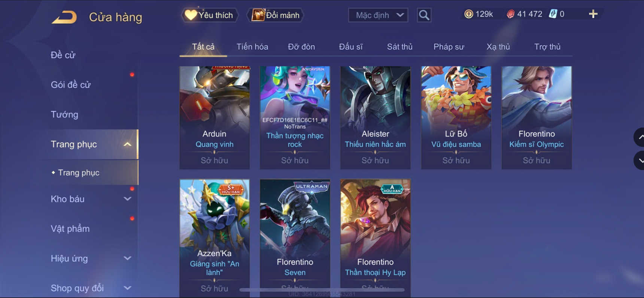The height and width of the screenshot is (298, 644).
Task: Expand the Kho báu sidebar section
Action: 127,199
